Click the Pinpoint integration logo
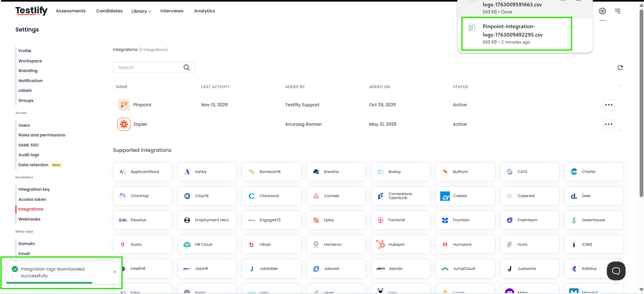Screen dimensions: 644x294 [x=124, y=105]
